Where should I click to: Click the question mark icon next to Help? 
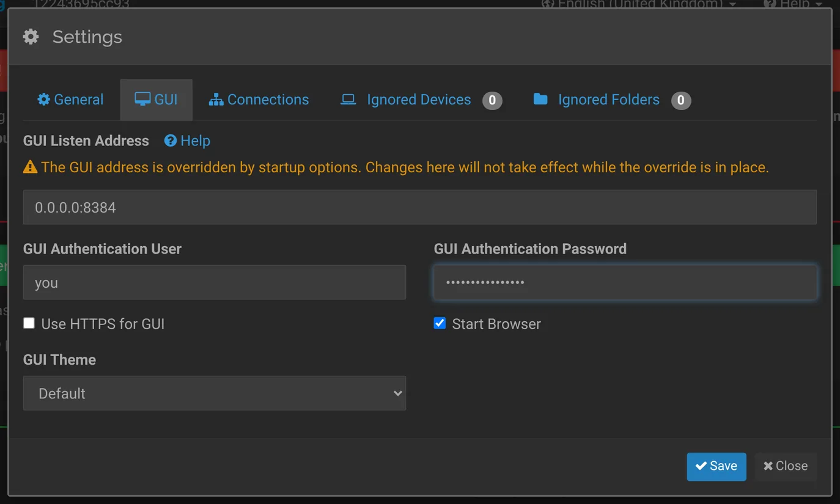coord(171,141)
